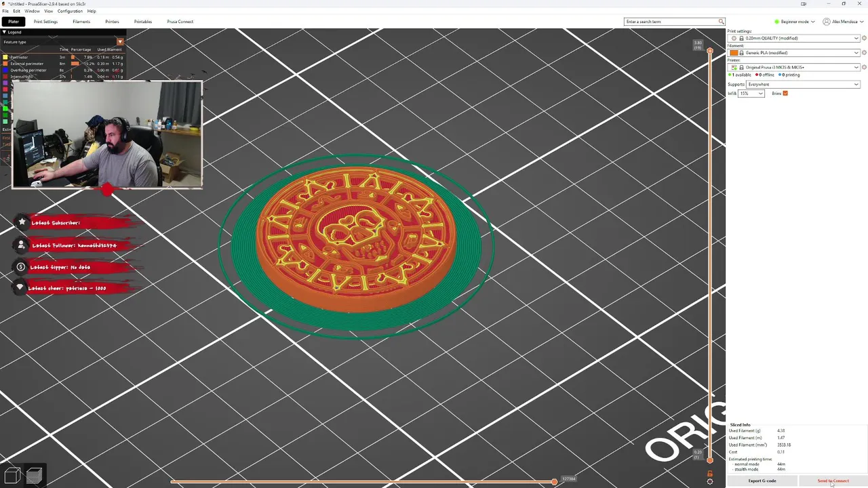This screenshot has width=868, height=488.
Task: Click the search term input field
Action: click(671, 22)
